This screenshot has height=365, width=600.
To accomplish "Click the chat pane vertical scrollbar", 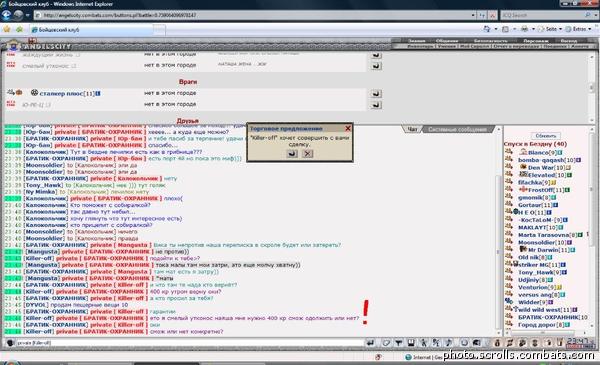I will [498, 230].
